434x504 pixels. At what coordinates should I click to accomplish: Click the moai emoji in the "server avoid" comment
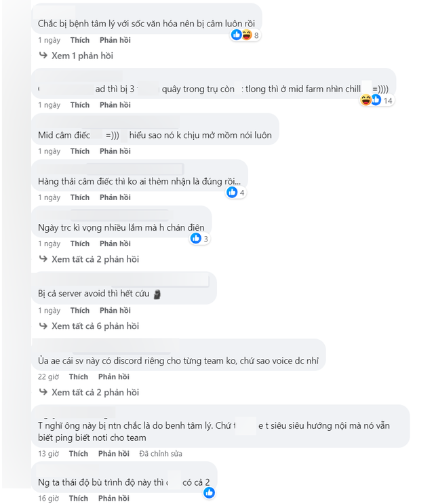(156, 294)
